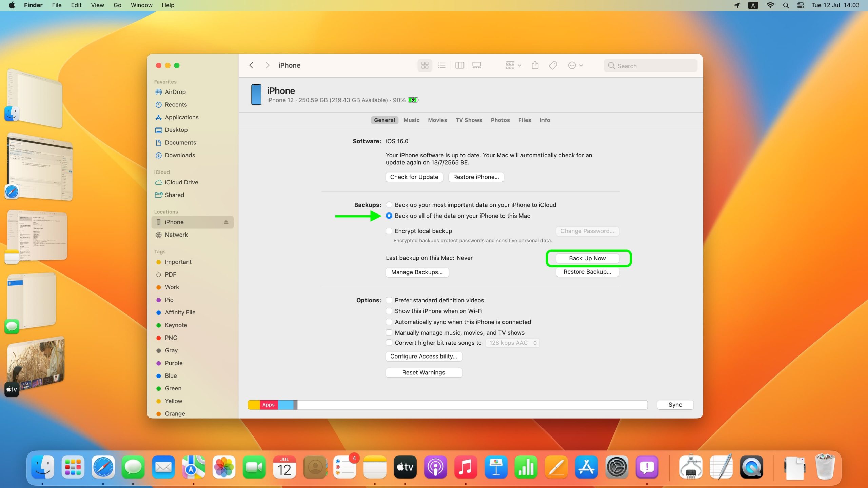
Task: Eject the iPhone in the sidebar
Action: coord(226,222)
